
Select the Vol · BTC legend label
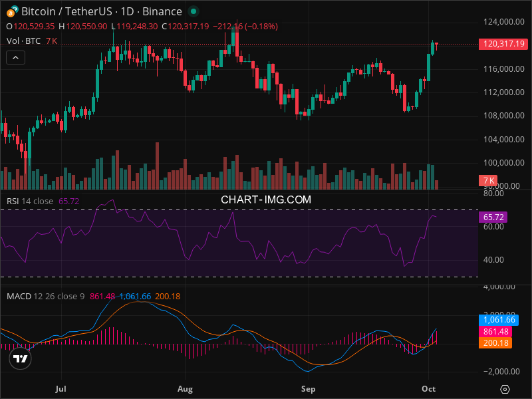pos(23,41)
